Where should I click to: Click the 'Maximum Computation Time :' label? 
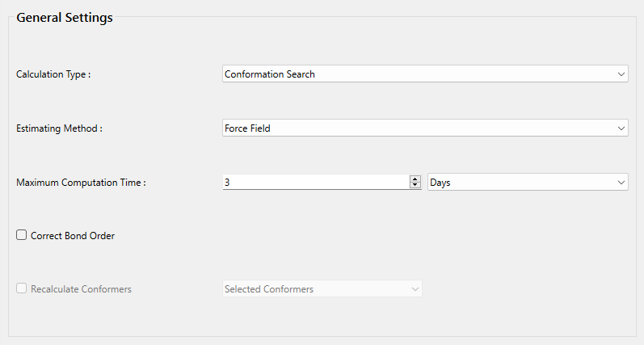(81, 183)
